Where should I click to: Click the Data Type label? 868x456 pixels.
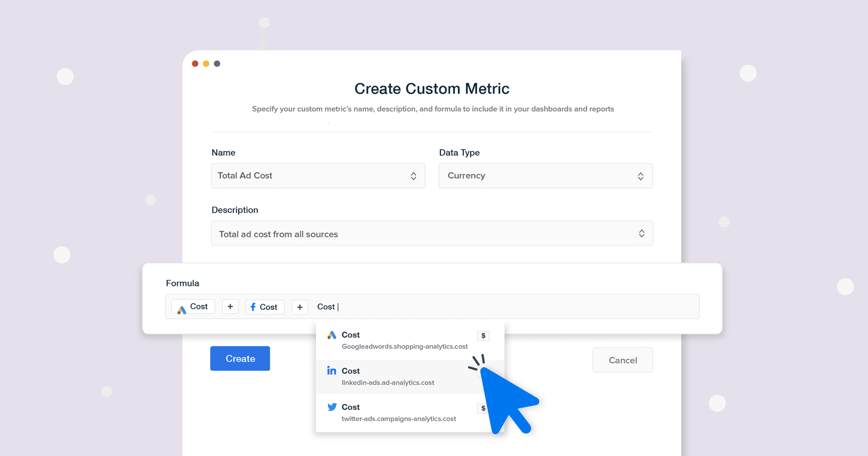tap(459, 152)
